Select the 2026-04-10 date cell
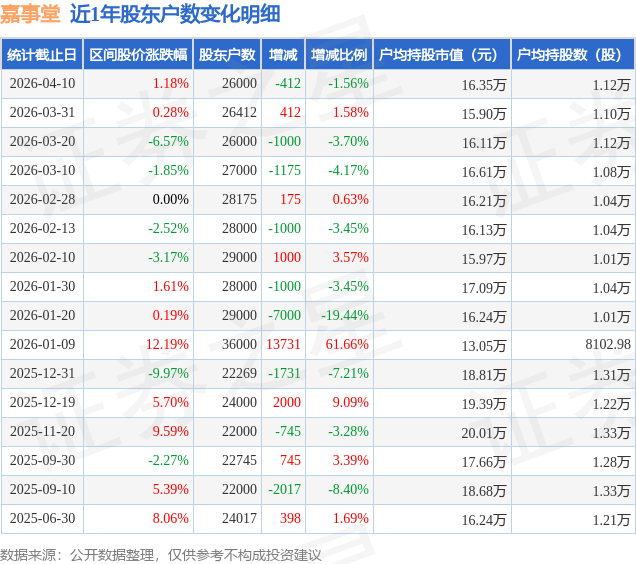 [x=42, y=84]
